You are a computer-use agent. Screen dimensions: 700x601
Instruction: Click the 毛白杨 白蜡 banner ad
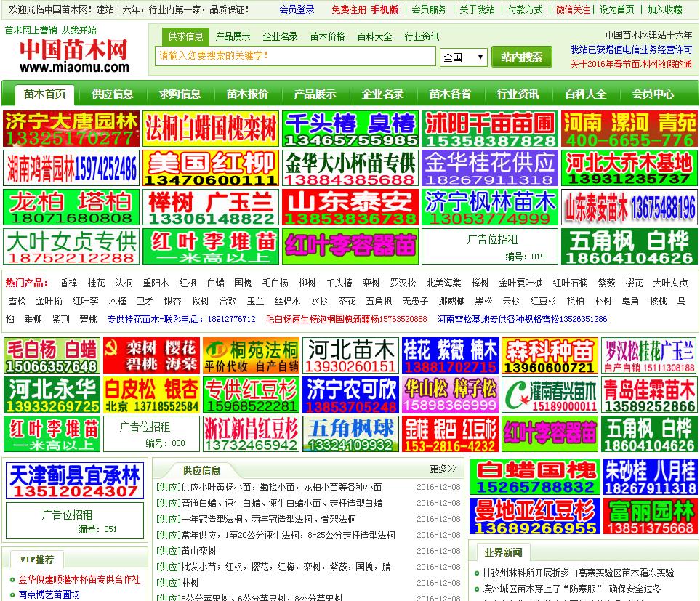(52, 355)
